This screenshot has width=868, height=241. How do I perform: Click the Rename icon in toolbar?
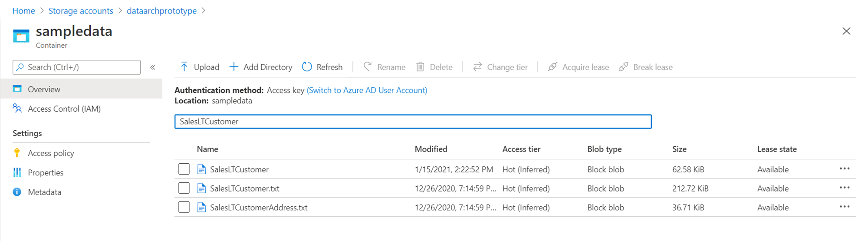(368, 67)
